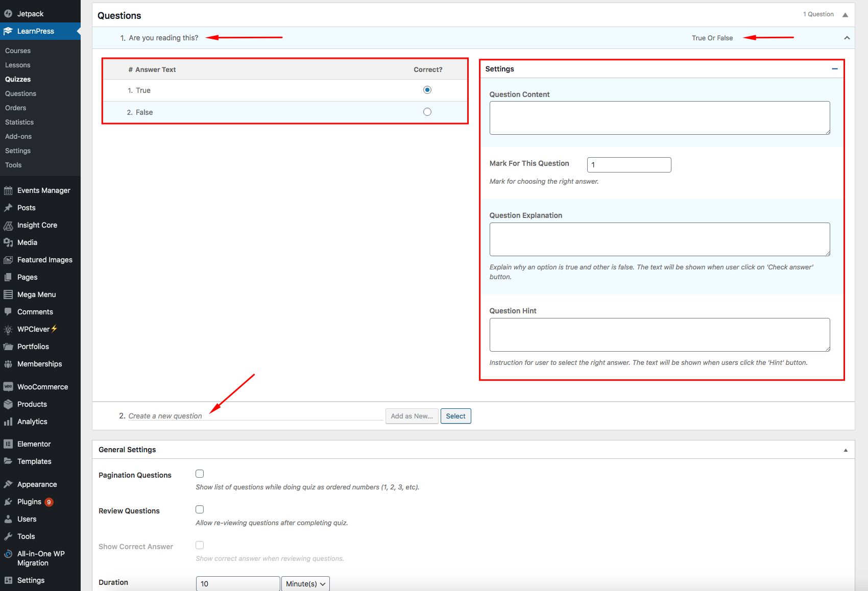Screen dimensions: 868x591
Task: Click the Comments bubble icon
Action: pyautogui.click(x=8, y=312)
